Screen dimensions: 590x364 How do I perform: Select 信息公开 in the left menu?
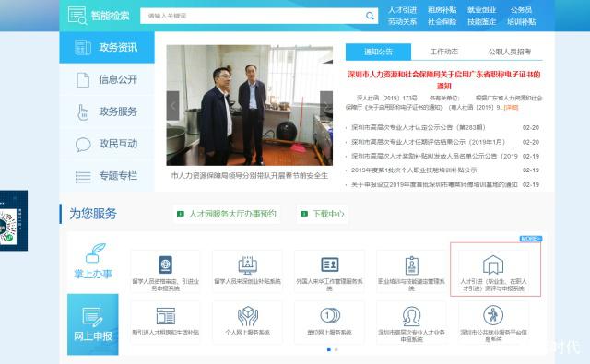pos(107,80)
